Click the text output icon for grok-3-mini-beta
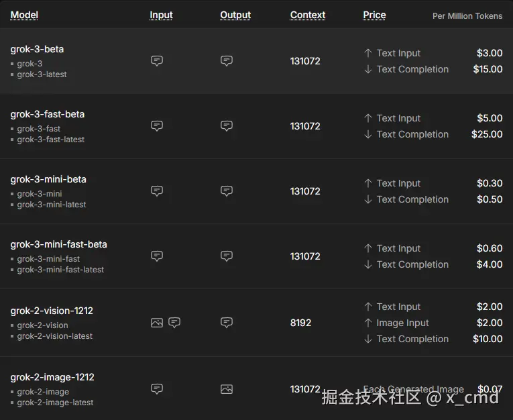This screenshot has height=420, width=513. pyautogui.click(x=227, y=191)
